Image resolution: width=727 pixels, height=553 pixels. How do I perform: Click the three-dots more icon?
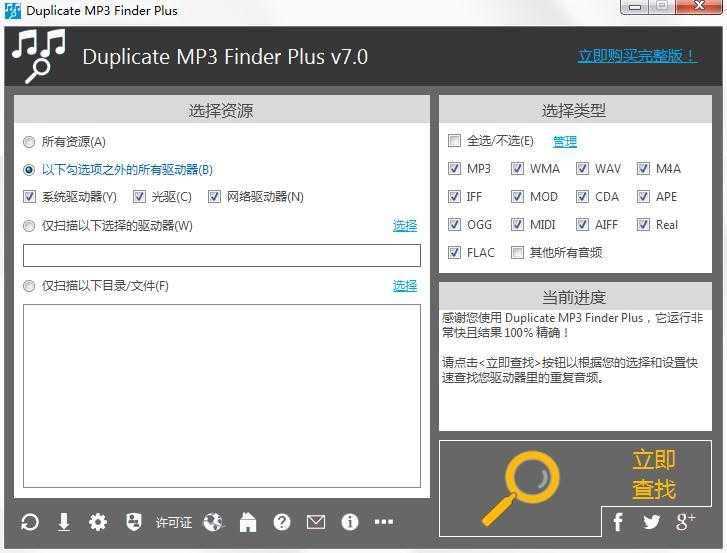tap(384, 522)
